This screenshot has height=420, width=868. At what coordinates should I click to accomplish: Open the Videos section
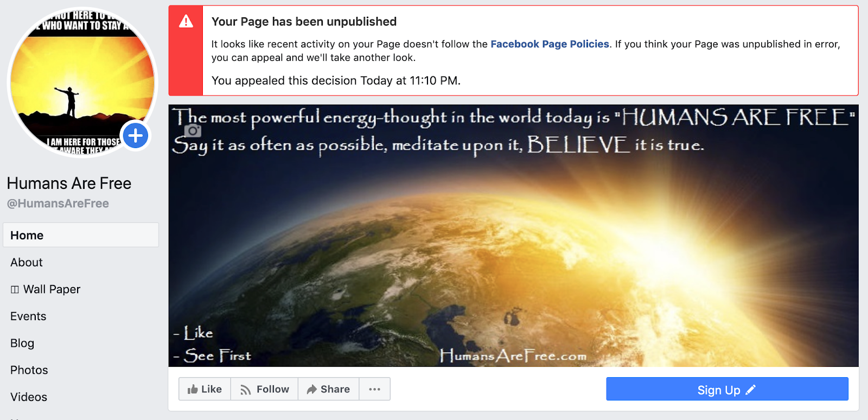coord(29,397)
